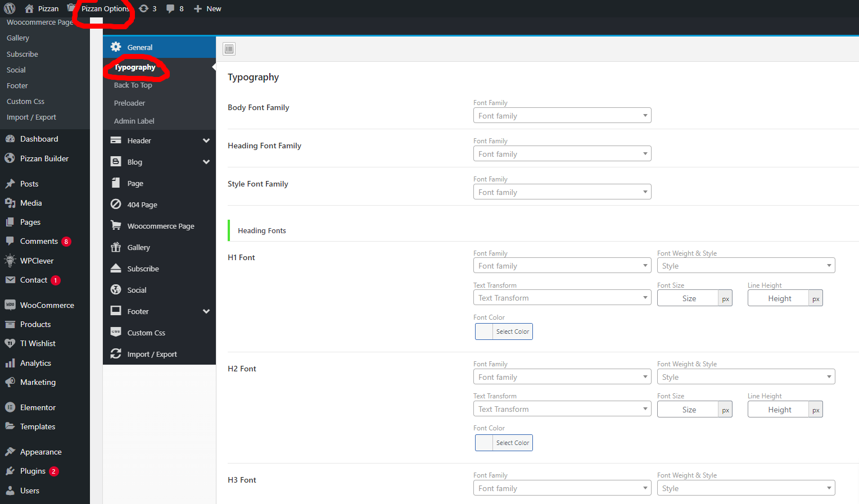Screen dimensions: 859x504
Task: Open H2 Font Weight & Style dropdown
Action: (x=746, y=376)
